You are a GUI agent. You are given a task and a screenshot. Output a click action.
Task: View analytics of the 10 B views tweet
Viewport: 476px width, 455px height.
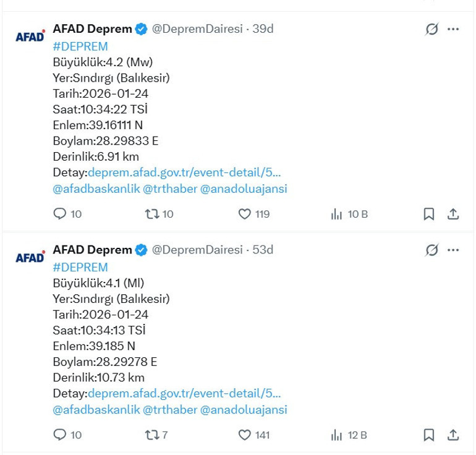tap(337, 214)
